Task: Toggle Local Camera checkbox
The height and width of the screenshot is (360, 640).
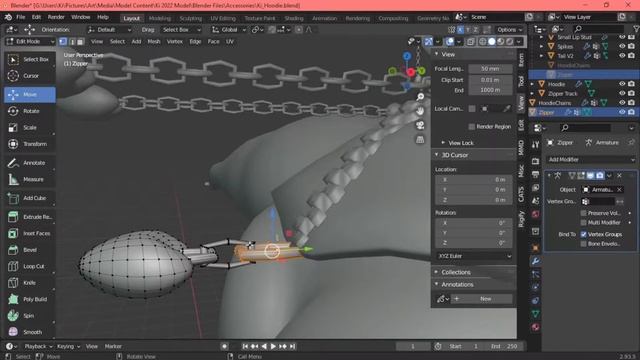Action: [472, 109]
